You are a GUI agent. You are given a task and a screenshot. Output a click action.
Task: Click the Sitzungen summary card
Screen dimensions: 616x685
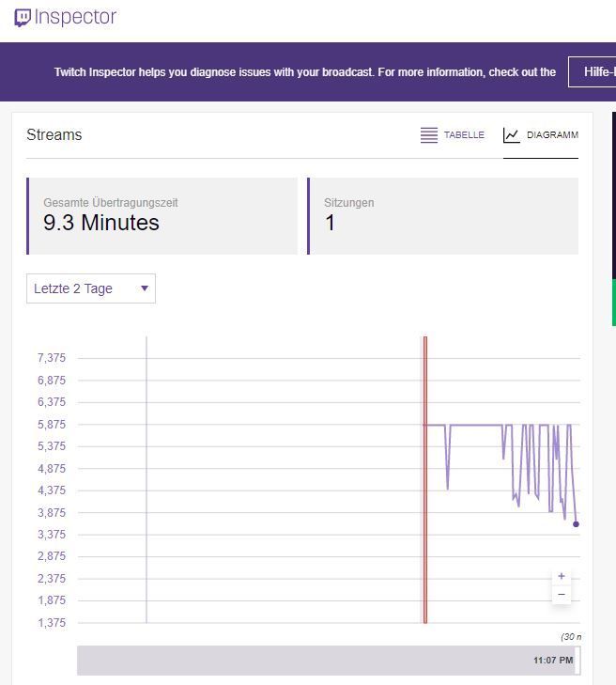tap(442, 216)
